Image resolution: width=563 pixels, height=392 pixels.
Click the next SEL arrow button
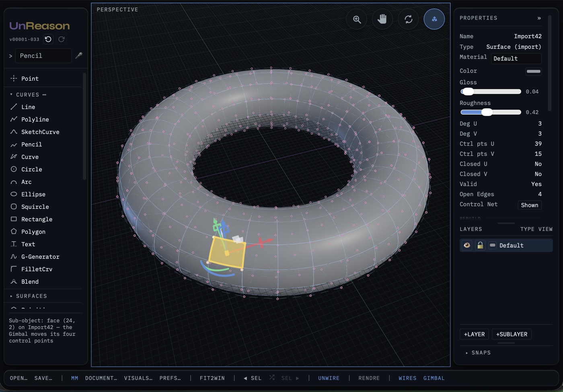coord(290,378)
